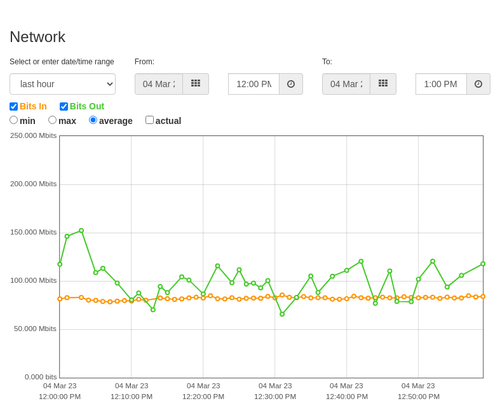Click the lowest Bits Out point after 12:30 PM
Screen dimensions: 500x403
[282, 314]
